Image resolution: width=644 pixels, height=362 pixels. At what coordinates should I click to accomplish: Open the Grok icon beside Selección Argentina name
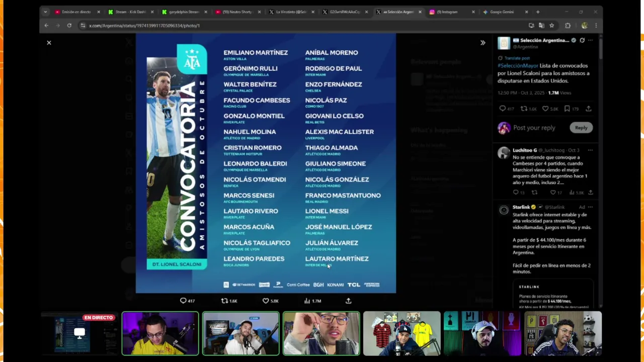[582, 40]
